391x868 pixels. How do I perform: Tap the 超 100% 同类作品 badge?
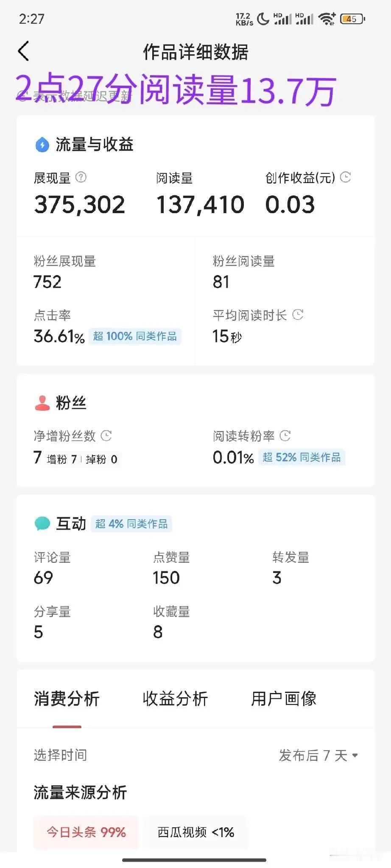[135, 336]
